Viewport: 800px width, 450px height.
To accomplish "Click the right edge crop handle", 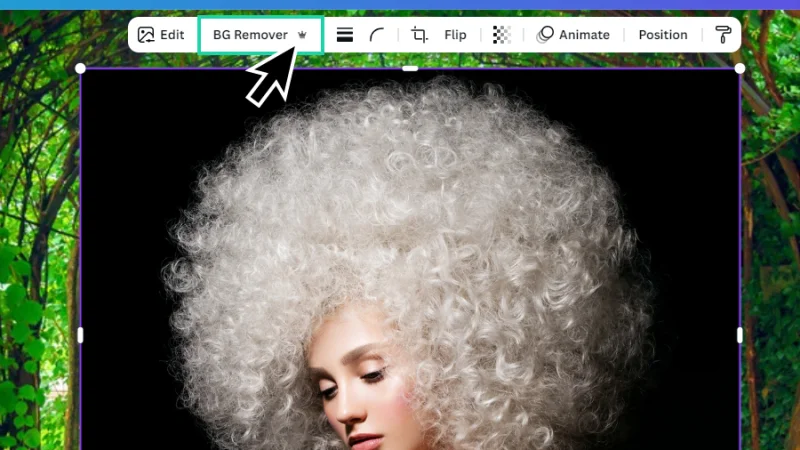I will pos(740,335).
